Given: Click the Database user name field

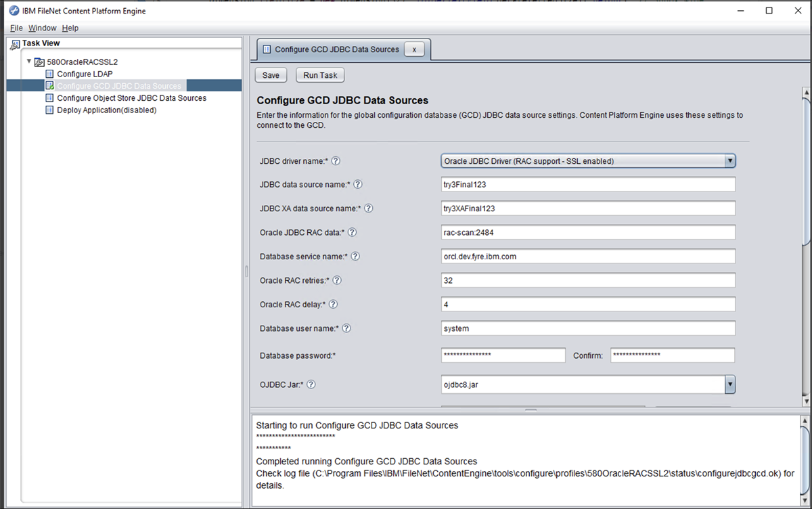Looking at the screenshot, I should (588, 328).
